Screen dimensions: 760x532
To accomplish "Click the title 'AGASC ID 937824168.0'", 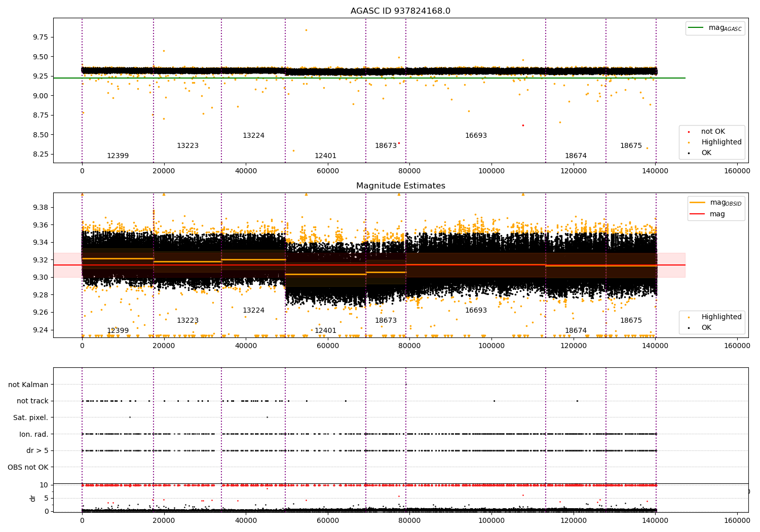I will [x=400, y=11].
